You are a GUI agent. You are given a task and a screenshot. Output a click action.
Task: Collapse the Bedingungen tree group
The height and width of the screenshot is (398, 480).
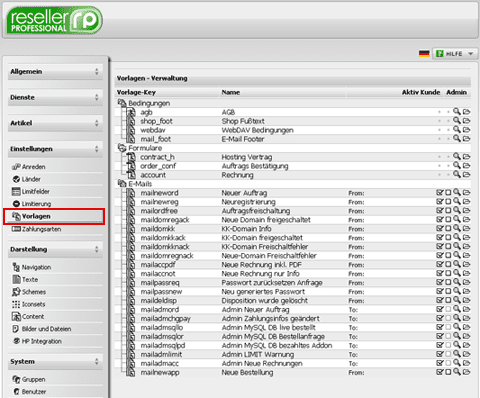[x=122, y=103]
